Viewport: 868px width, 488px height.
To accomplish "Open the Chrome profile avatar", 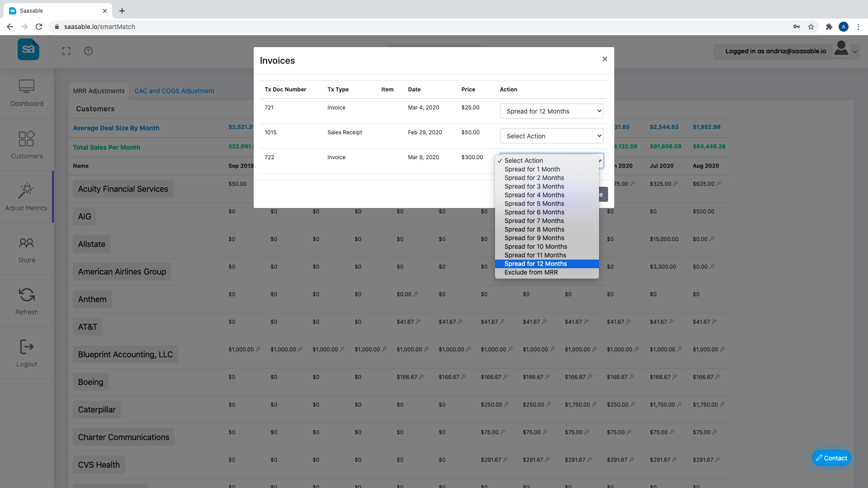I will pyautogui.click(x=844, y=27).
